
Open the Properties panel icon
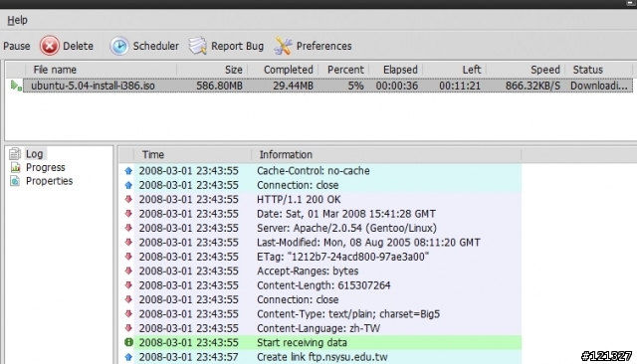pos(16,181)
